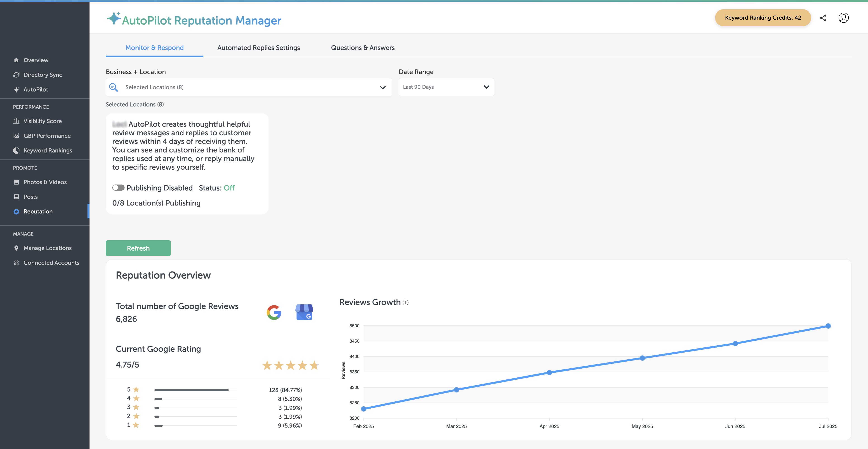Open the Last 90 Days date range dropdown

pyautogui.click(x=446, y=87)
